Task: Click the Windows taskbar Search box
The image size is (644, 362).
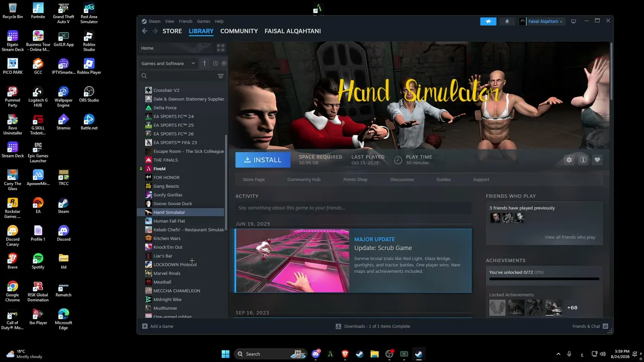Action: pos(271,354)
